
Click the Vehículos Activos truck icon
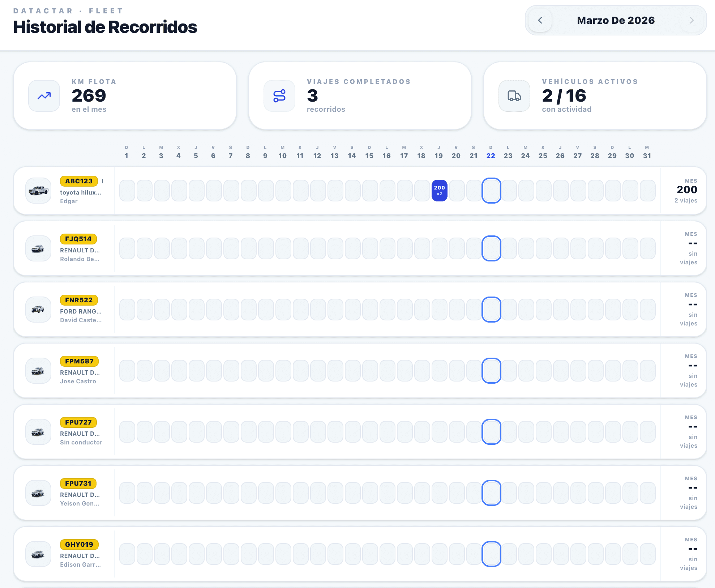[x=514, y=96]
